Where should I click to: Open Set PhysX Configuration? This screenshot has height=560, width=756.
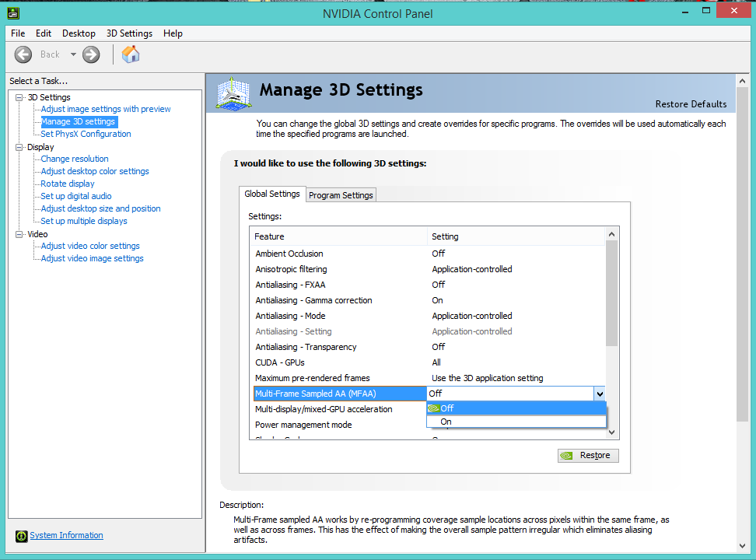point(86,134)
